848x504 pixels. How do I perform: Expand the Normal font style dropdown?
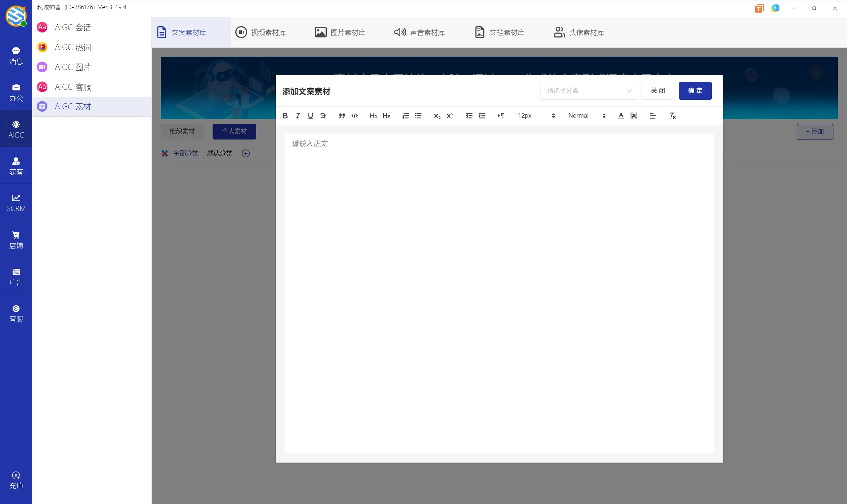click(x=587, y=116)
